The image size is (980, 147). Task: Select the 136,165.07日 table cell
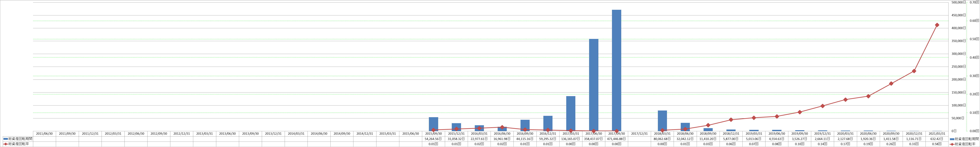point(571,139)
